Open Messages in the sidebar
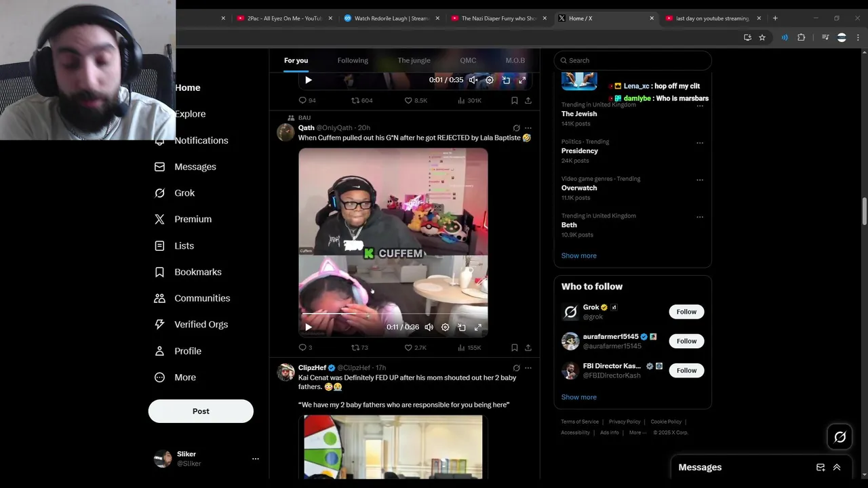 [x=185, y=167]
